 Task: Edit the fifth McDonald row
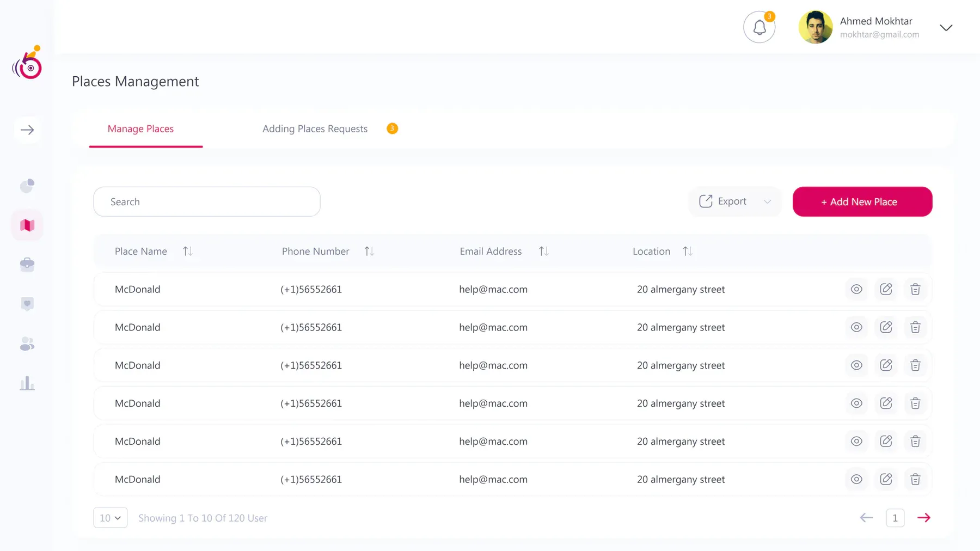click(886, 442)
